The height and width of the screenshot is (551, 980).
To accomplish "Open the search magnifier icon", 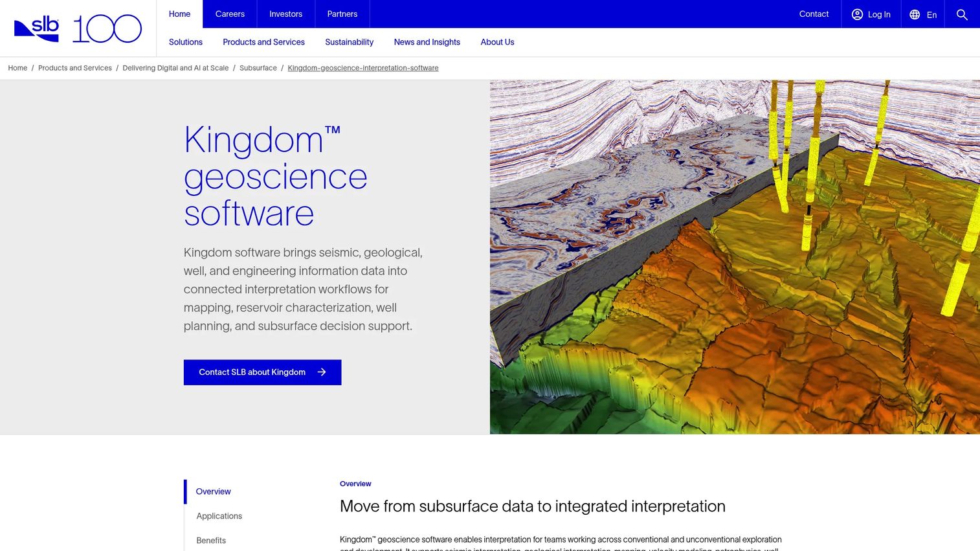I will tap(962, 14).
